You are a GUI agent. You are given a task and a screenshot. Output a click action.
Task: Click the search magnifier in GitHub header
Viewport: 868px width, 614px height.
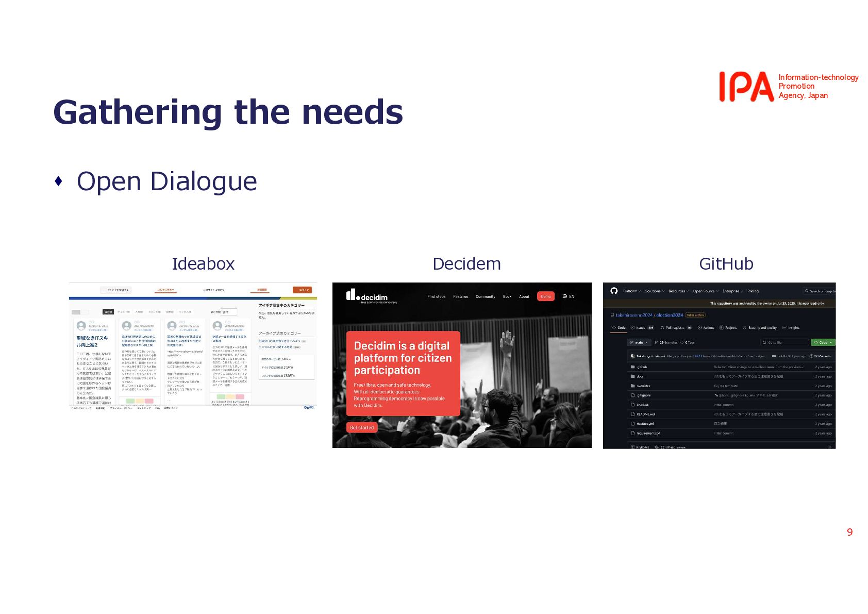[807, 291]
